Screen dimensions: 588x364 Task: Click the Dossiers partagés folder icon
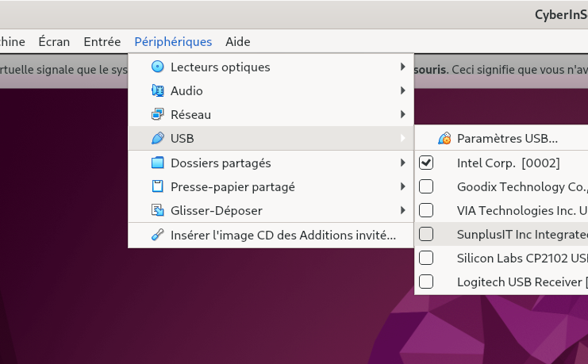coord(157,163)
